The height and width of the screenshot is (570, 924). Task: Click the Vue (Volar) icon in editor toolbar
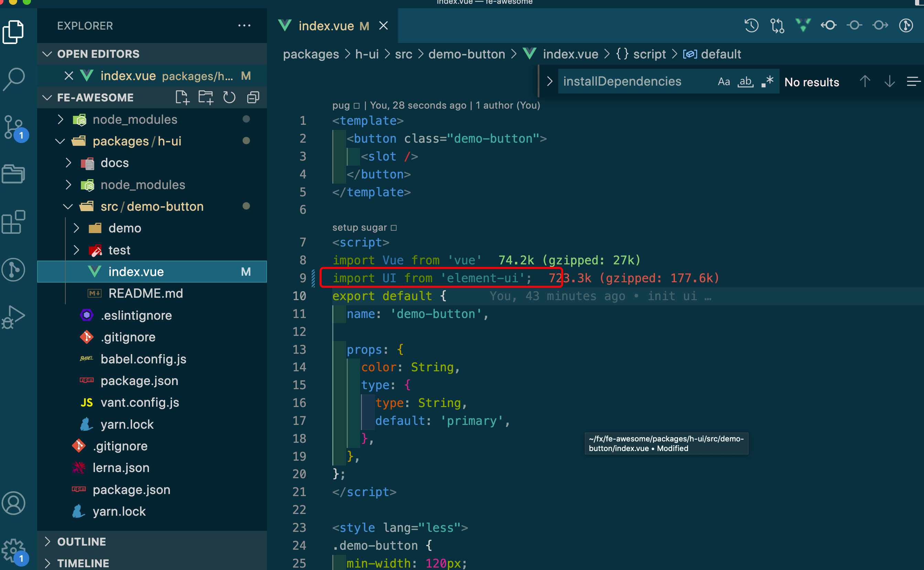pyautogui.click(x=803, y=25)
